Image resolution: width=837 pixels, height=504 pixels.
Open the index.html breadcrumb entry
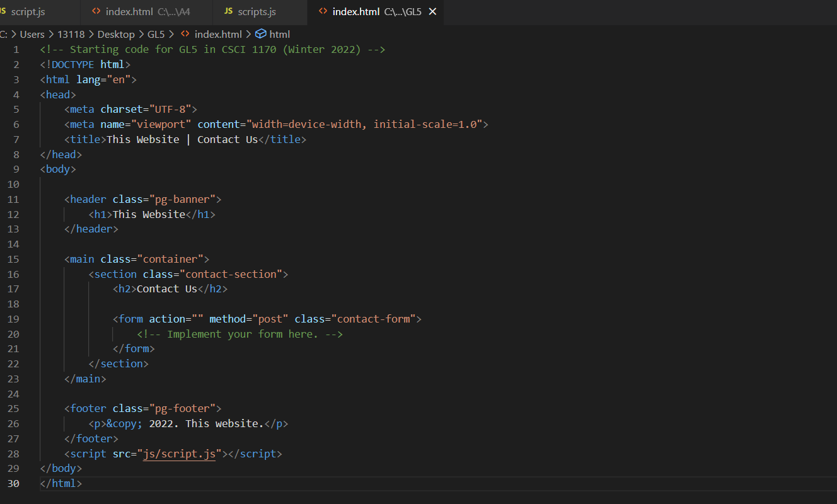click(219, 34)
